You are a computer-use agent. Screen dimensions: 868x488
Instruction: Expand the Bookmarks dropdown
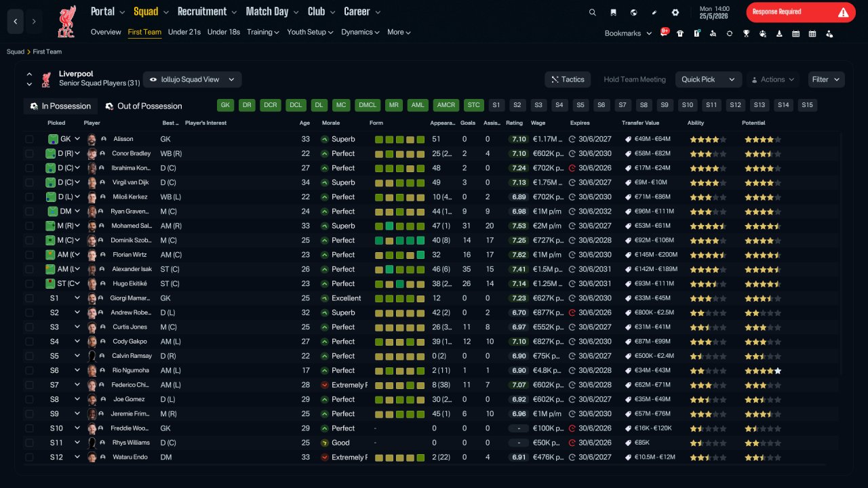(629, 33)
